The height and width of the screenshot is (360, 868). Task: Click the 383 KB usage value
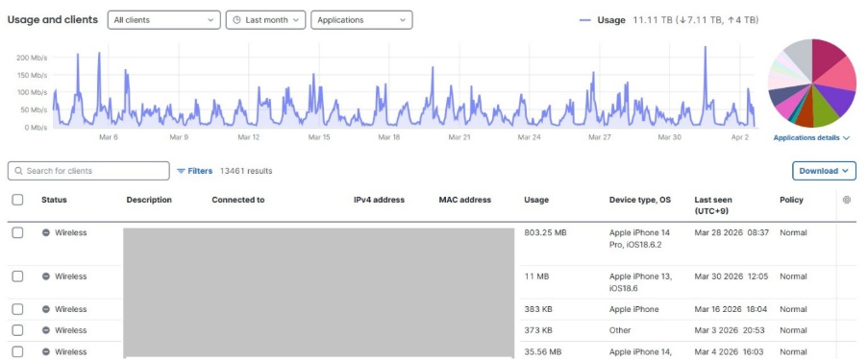[x=538, y=309]
